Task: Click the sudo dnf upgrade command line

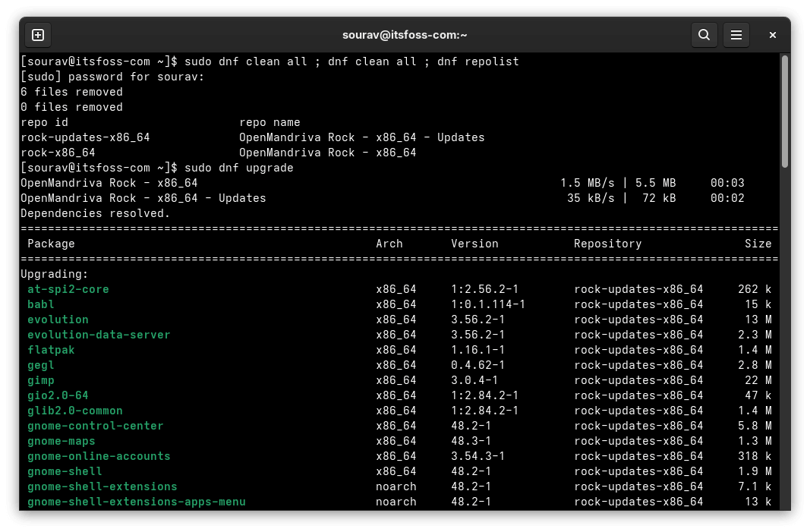Action: coord(159,168)
